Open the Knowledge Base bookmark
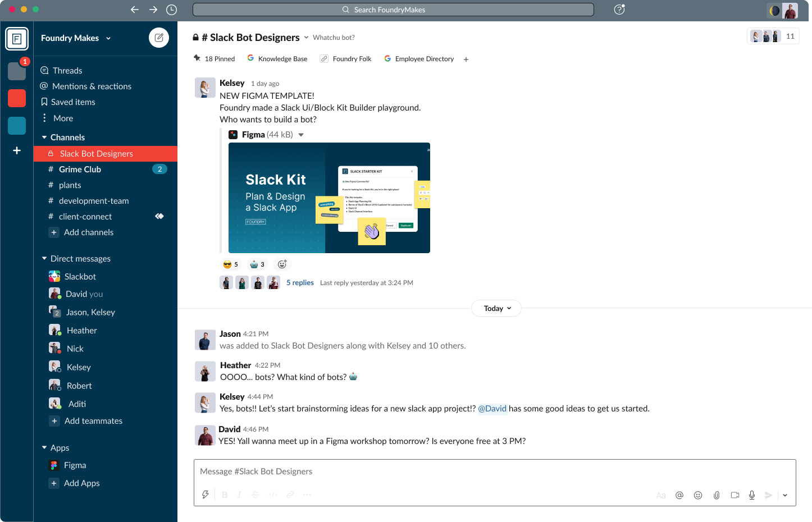Viewport: 812px width, 522px height. (277, 59)
